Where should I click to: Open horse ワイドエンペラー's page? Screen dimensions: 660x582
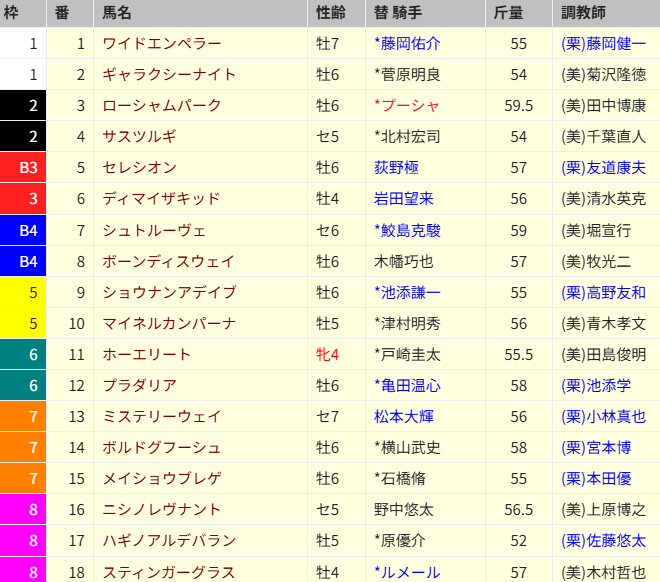(162, 43)
